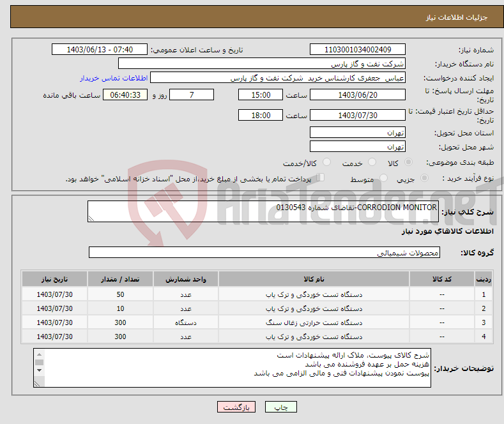The height and width of the screenshot is (424, 504).
Task: Click row 4 date 1403/07/30 cell
Action: pos(55,337)
